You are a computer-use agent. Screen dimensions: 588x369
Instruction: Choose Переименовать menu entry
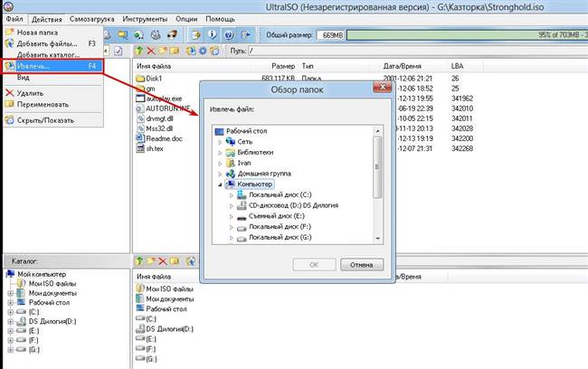tap(52, 104)
